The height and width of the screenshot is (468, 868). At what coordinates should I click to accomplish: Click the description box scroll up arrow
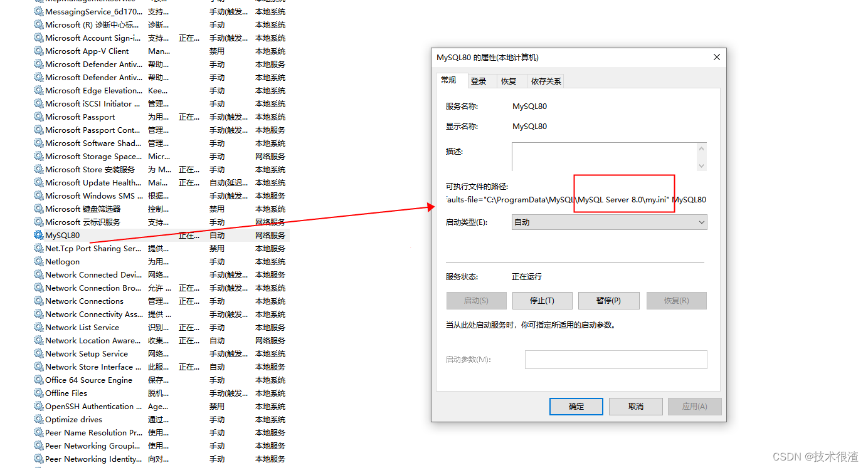(702, 148)
